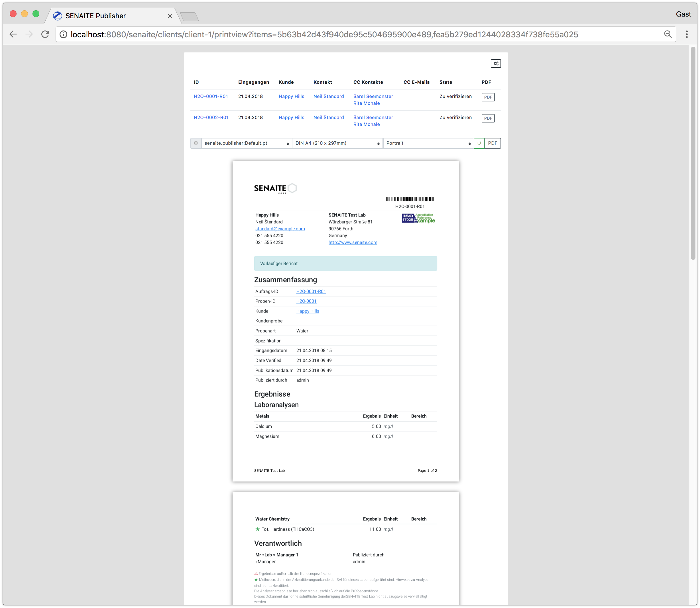Reload the browser page
This screenshot has height=608, width=700.
[x=45, y=34]
